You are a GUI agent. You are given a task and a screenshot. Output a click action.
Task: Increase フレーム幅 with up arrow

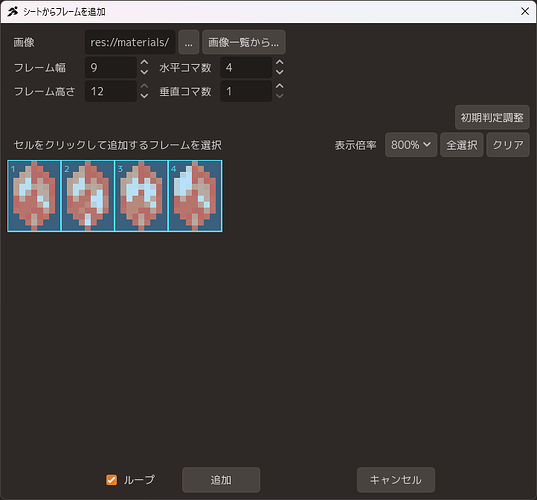[145, 62]
